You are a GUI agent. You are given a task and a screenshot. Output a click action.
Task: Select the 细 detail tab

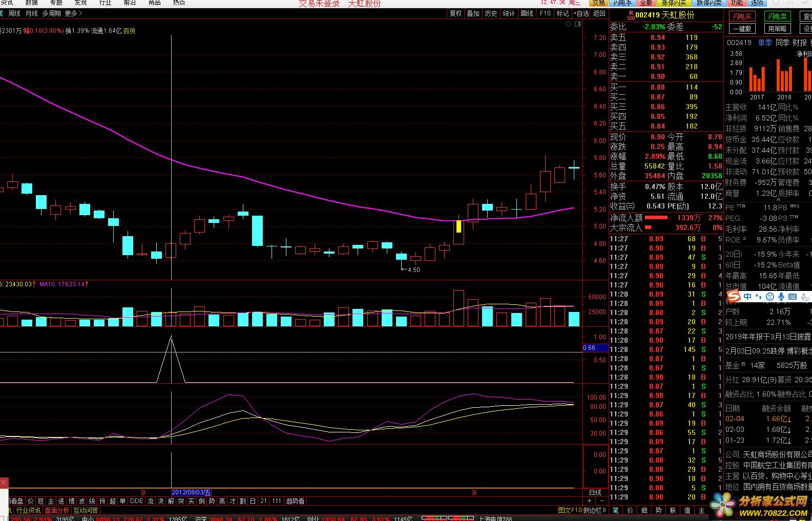pyautogui.click(x=644, y=510)
